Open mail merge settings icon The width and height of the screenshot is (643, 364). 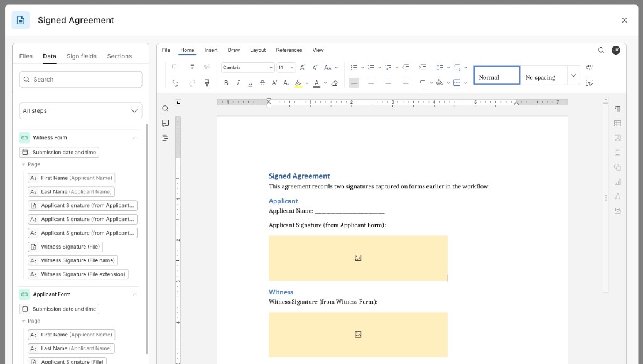[618, 211]
